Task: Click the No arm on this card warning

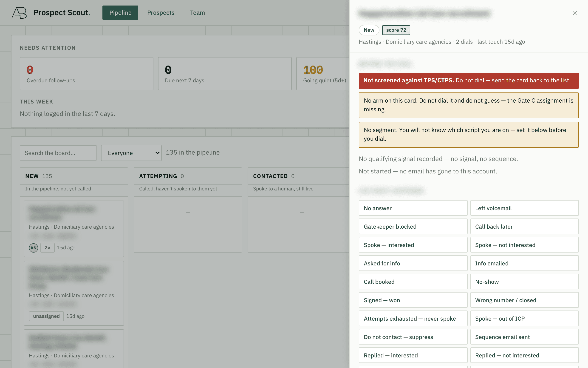Action: pyautogui.click(x=469, y=105)
